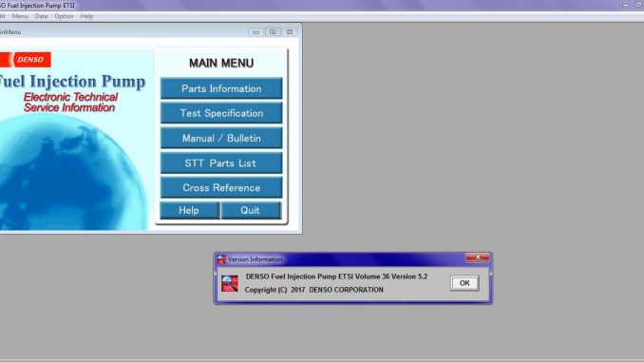This screenshot has width=644, height=362.
Task: Maximize the MainMenu child window
Action: coord(273,32)
